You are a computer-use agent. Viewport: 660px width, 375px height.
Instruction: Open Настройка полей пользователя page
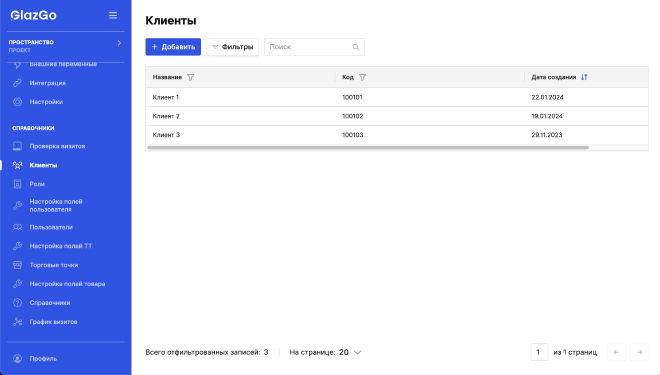tap(56, 205)
